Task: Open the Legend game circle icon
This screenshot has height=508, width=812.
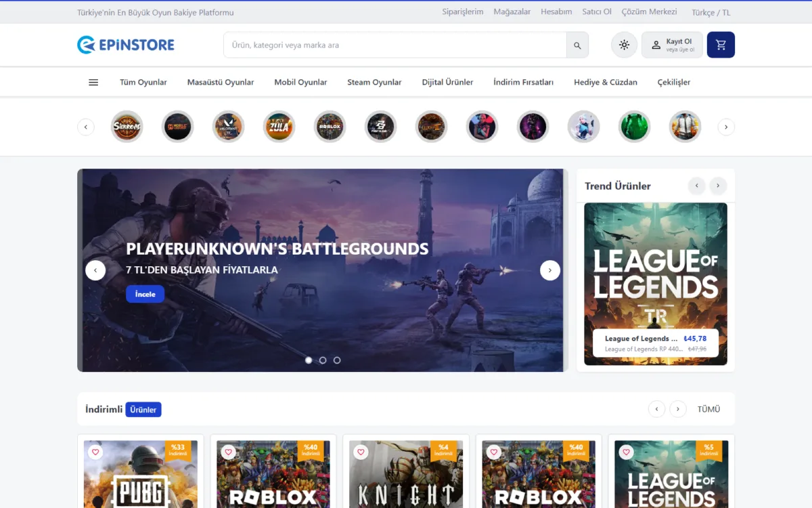Action: 432,127
